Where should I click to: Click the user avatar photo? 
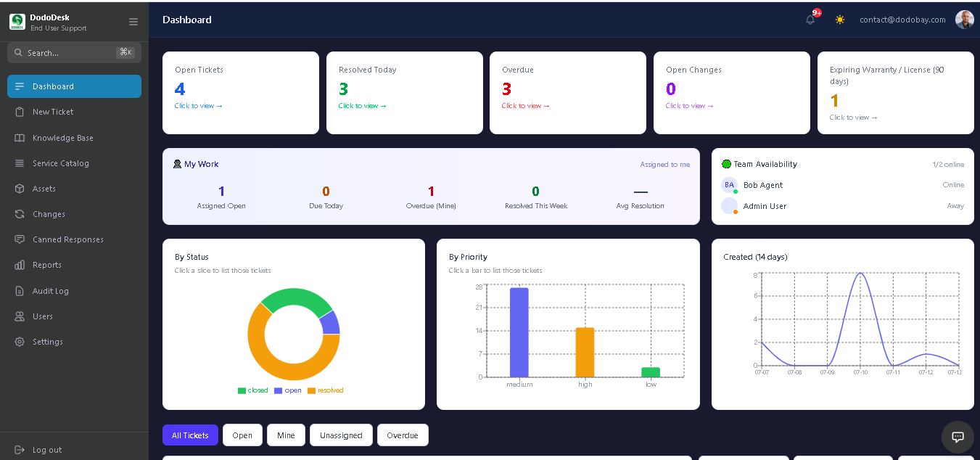pos(964,20)
